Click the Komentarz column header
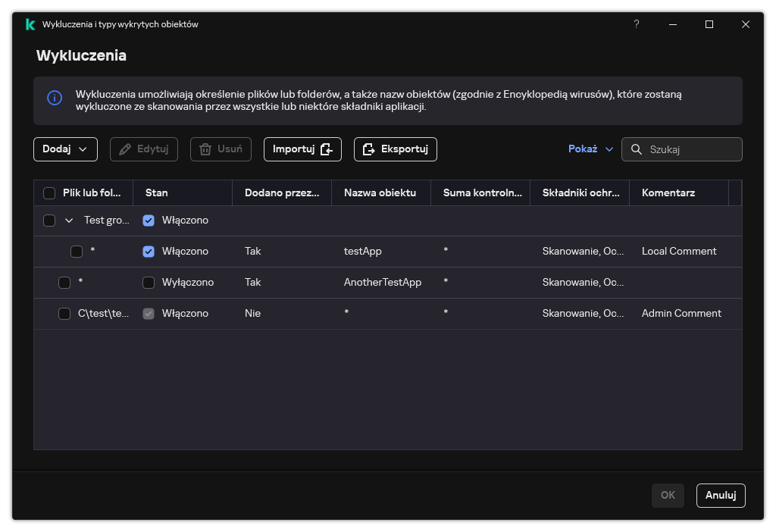 pos(668,193)
